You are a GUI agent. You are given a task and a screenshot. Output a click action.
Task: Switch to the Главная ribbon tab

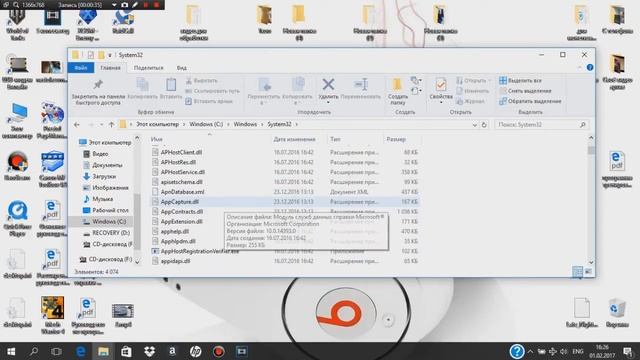(x=110, y=68)
